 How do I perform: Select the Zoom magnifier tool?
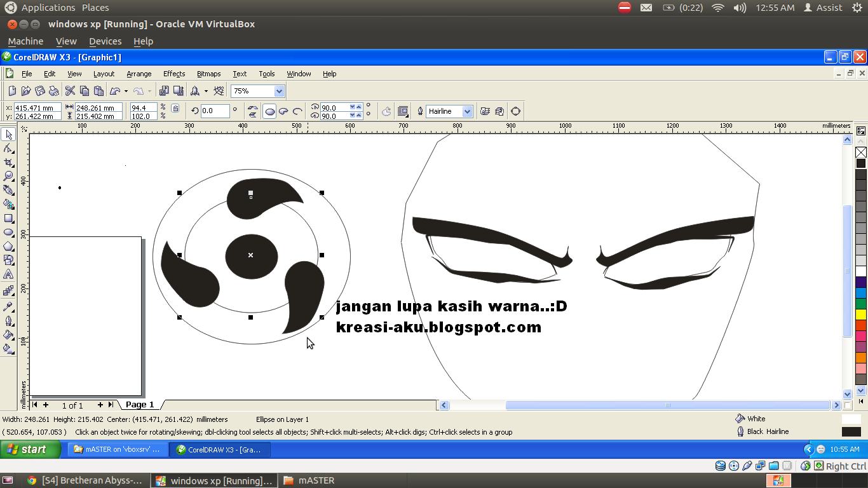[8, 176]
